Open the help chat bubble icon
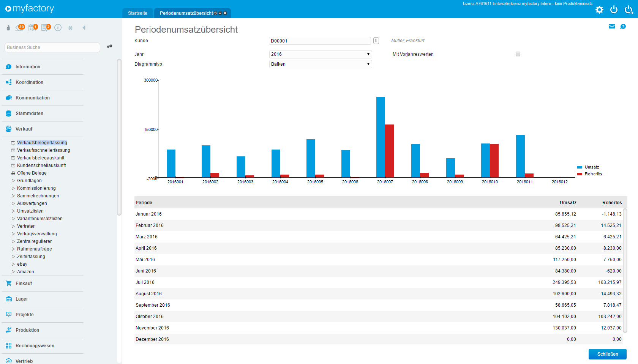 [x=623, y=27]
